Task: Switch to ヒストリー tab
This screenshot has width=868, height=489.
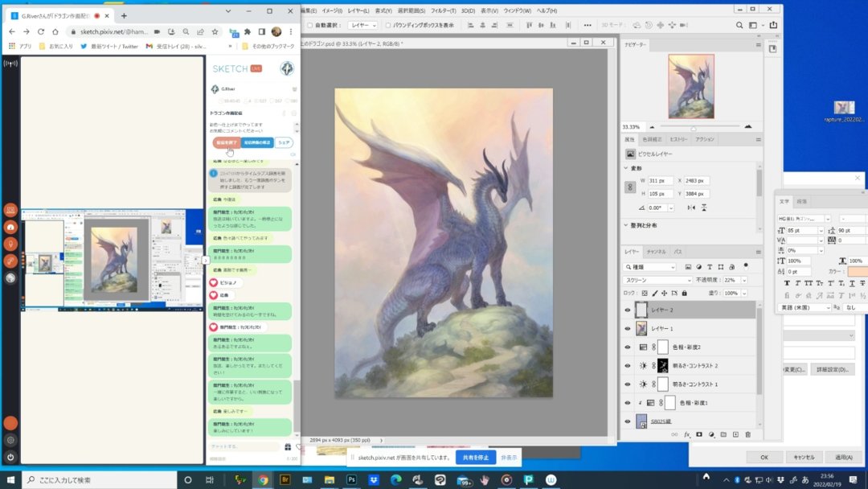Action: point(678,139)
